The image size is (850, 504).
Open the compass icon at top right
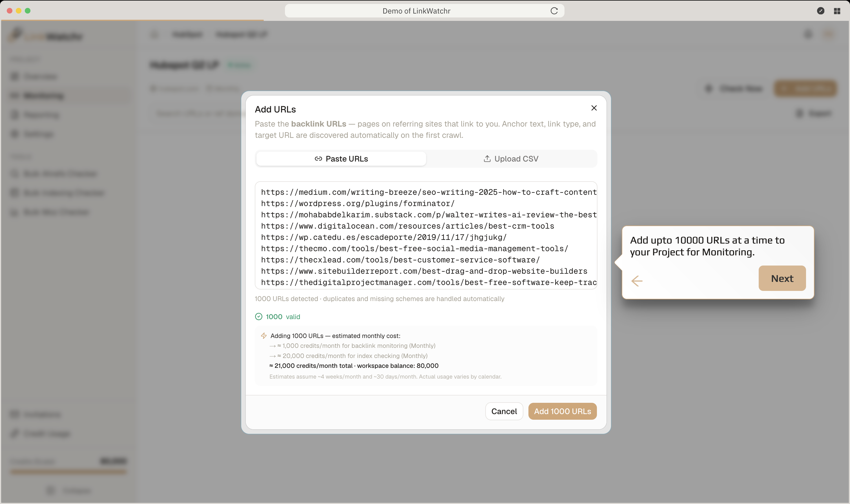(820, 11)
